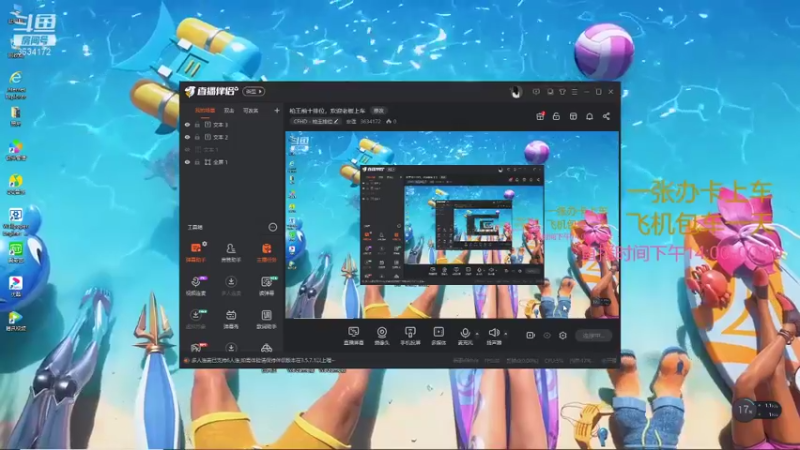This screenshot has height=450, width=800.
Task: Open the 弹幕助手 tool in the toolbox
Action: click(195, 253)
